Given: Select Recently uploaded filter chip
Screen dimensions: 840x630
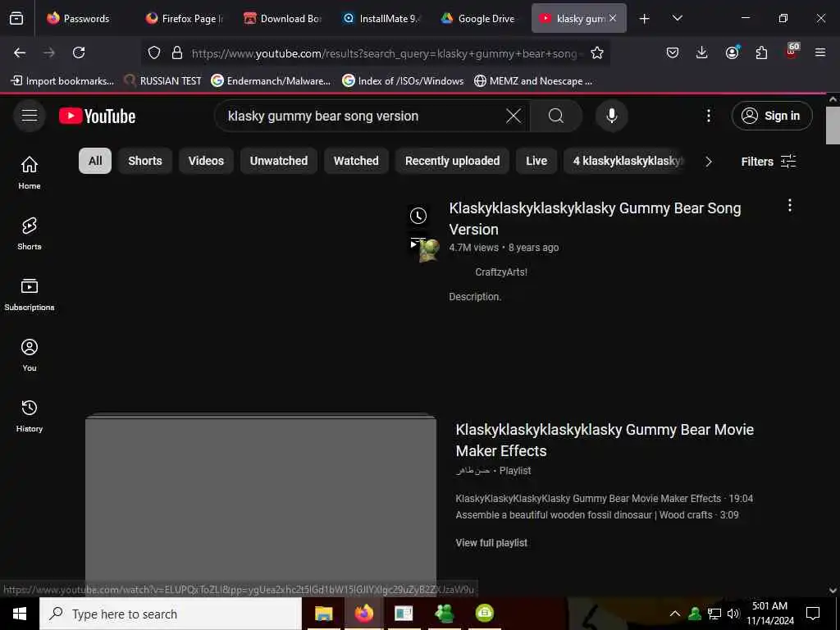Looking at the screenshot, I should coord(452,161).
